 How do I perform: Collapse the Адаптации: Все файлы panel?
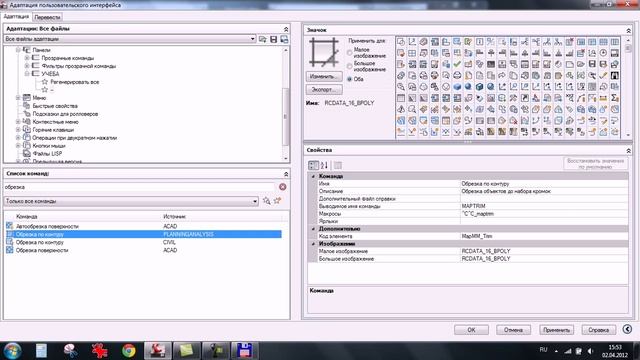pos(286,29)
